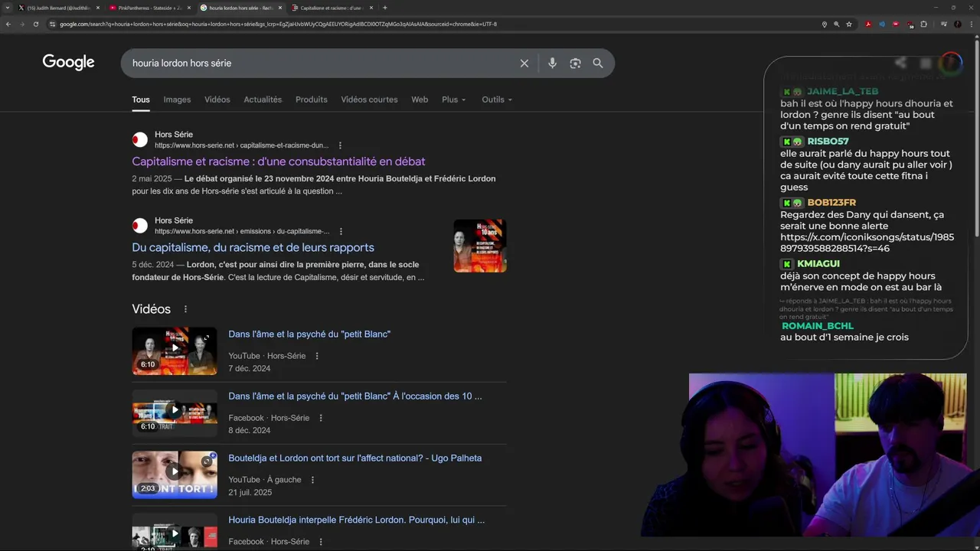
Task: Open three-dot menu beside 'YouTube · Hors-Série'
Action: (x=317, y=356)
